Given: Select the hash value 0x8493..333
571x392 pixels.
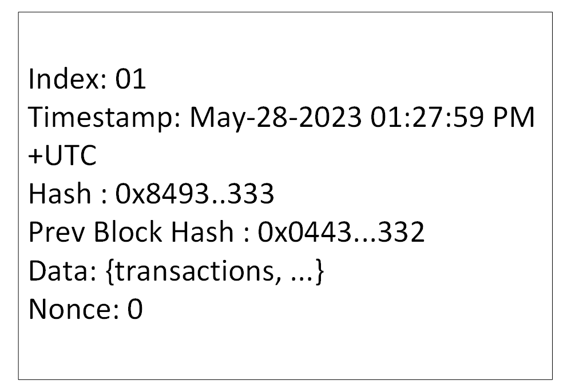Looking at the screenshot, I should (195, 194).
